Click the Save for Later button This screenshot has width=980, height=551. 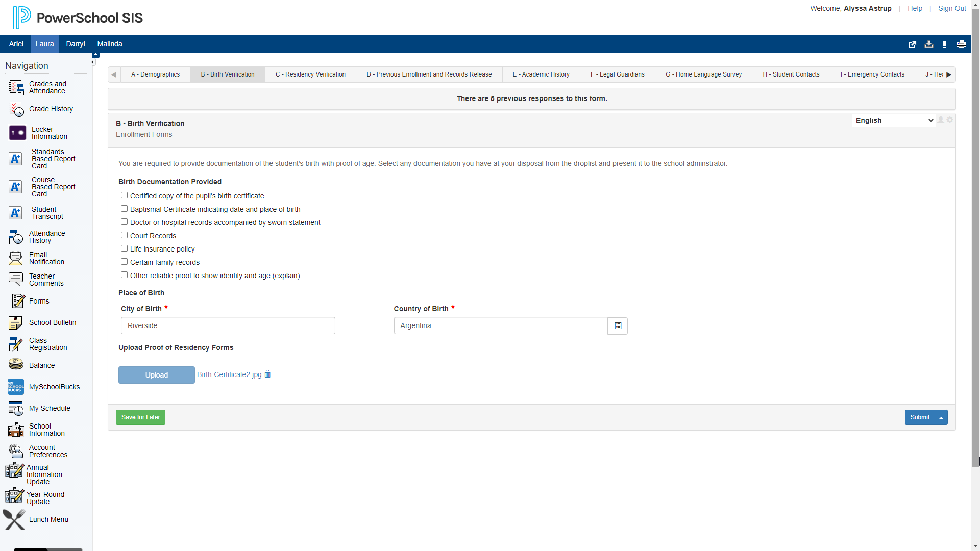pos(140,417)
